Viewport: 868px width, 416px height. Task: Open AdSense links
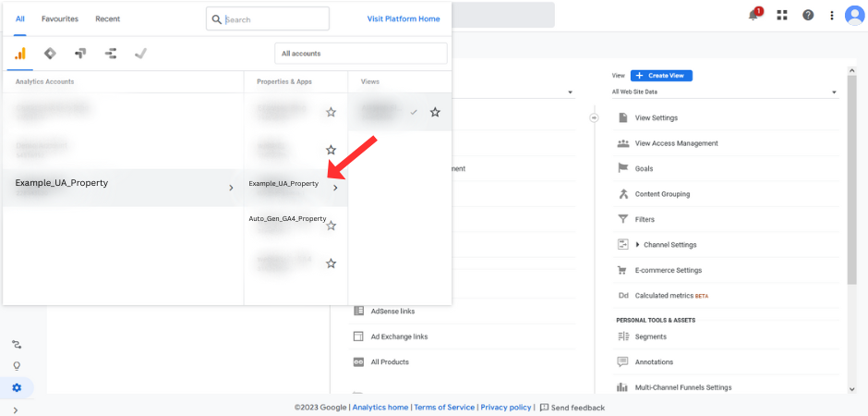pos(392,311)
